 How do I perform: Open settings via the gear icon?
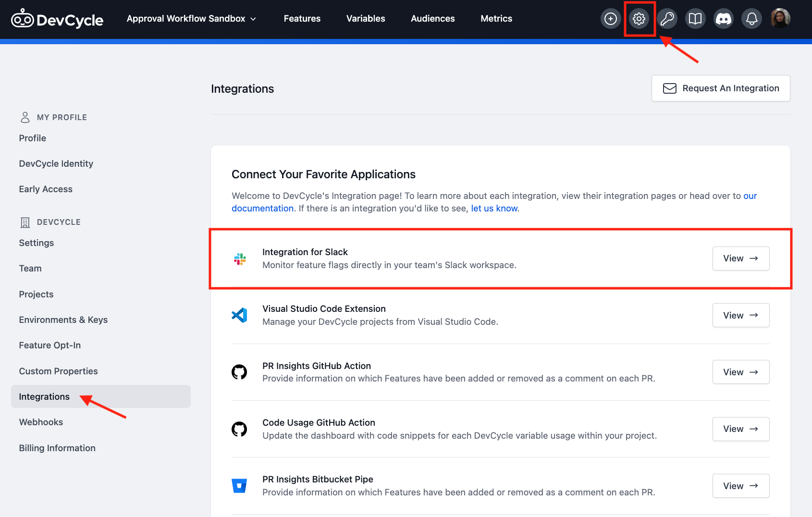pyautogui.click(x=639, y=18)
